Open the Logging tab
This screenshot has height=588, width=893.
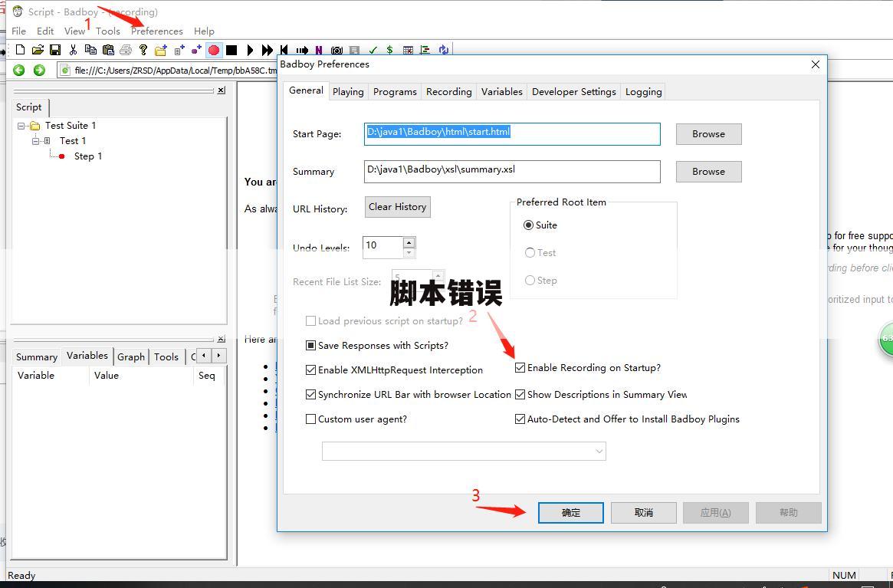pos(644,92)
